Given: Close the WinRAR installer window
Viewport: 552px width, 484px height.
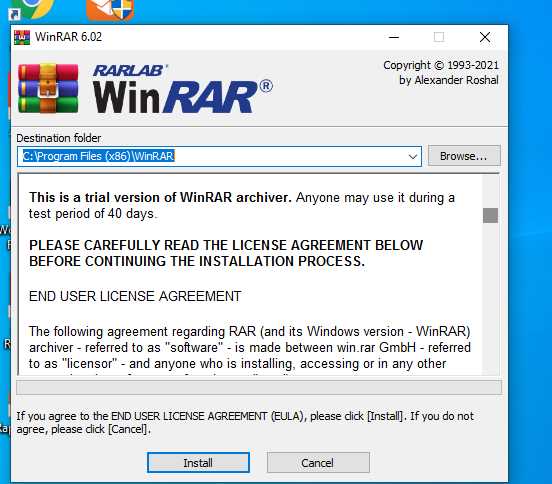Looking at the screenshot, I should [485, 37].
